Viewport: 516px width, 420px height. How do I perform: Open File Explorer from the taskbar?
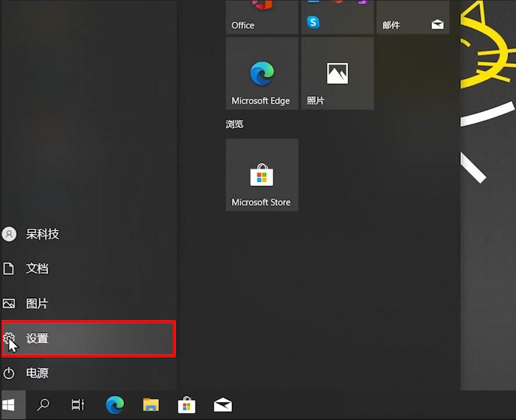pyautogui.click(x=151, y=405)
